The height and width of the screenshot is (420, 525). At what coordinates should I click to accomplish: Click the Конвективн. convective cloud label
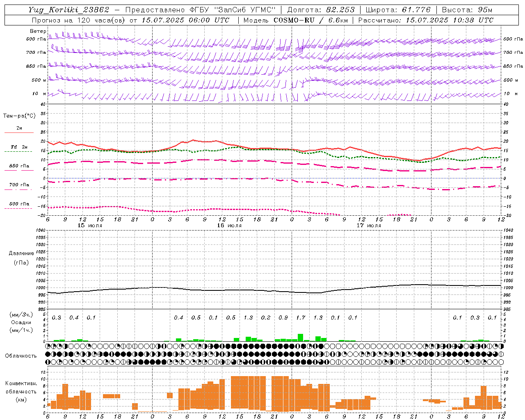click(21, 383)
